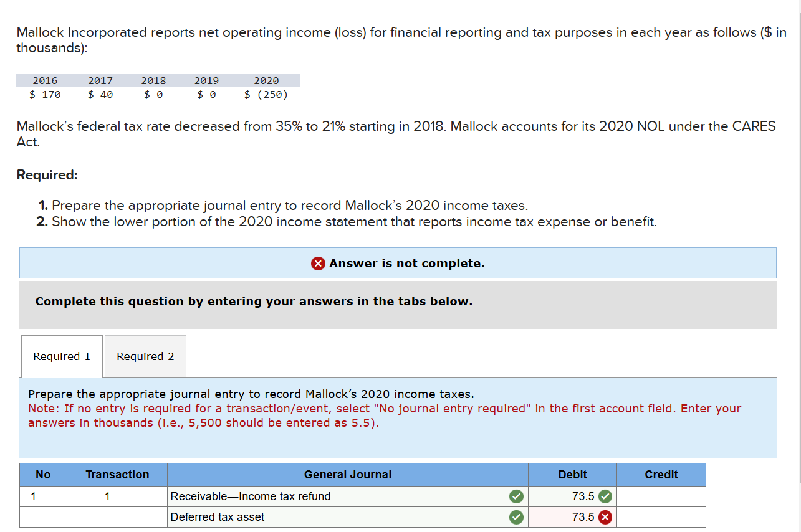Click the Debit column header
This screenshot has height=532, width=801.
pos(572,474)
